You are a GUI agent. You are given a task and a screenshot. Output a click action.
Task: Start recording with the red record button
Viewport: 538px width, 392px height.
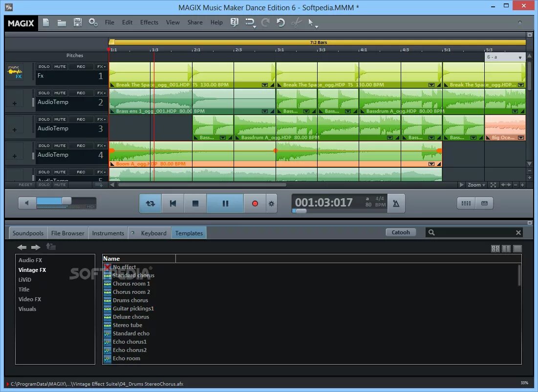(x=255, y=203)
